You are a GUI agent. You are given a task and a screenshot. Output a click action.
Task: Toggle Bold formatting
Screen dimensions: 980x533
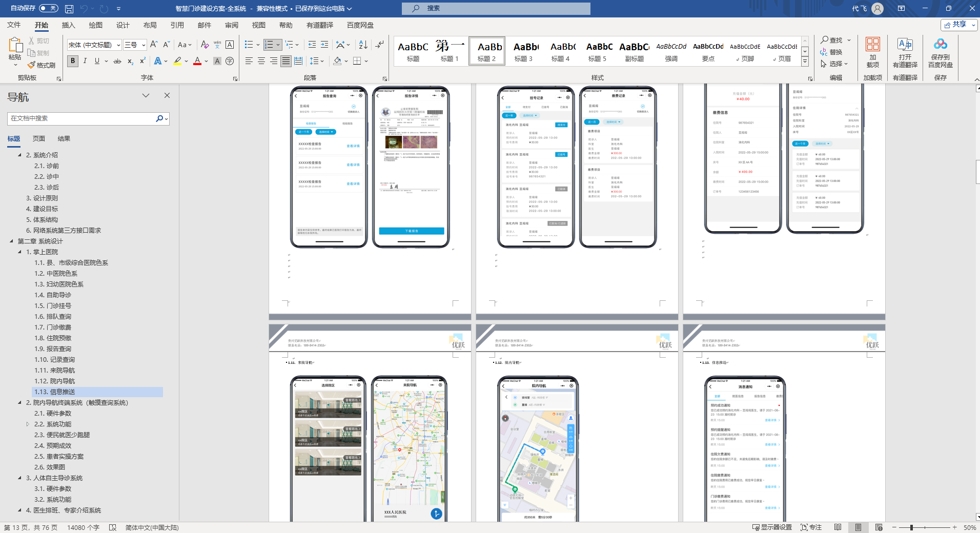click(73, 61)
